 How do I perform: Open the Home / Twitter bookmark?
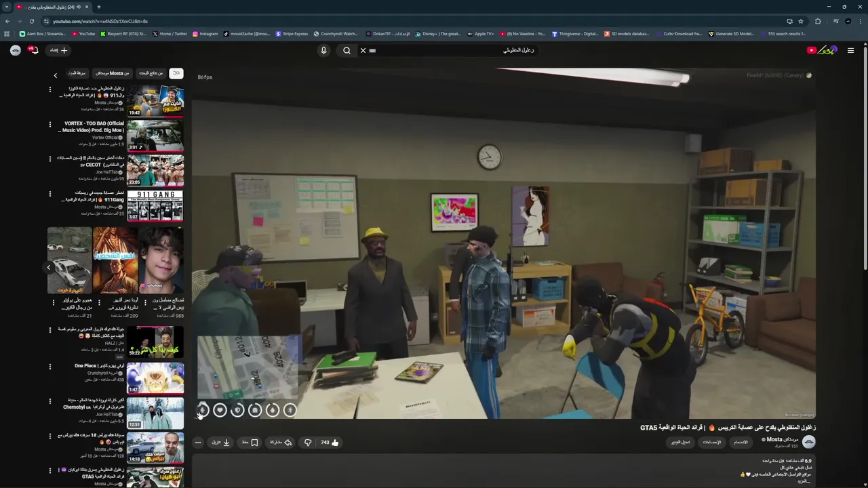pyautogui.click(x=170, y=34)
